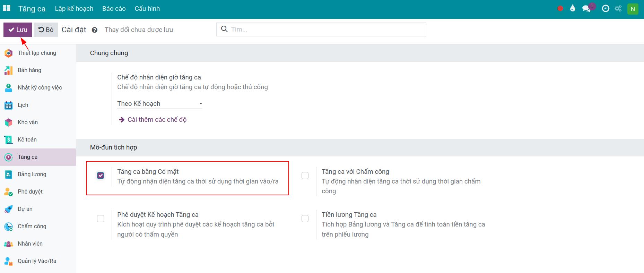Click the help question mark icon
644x273 pixels.
[95, 30]
